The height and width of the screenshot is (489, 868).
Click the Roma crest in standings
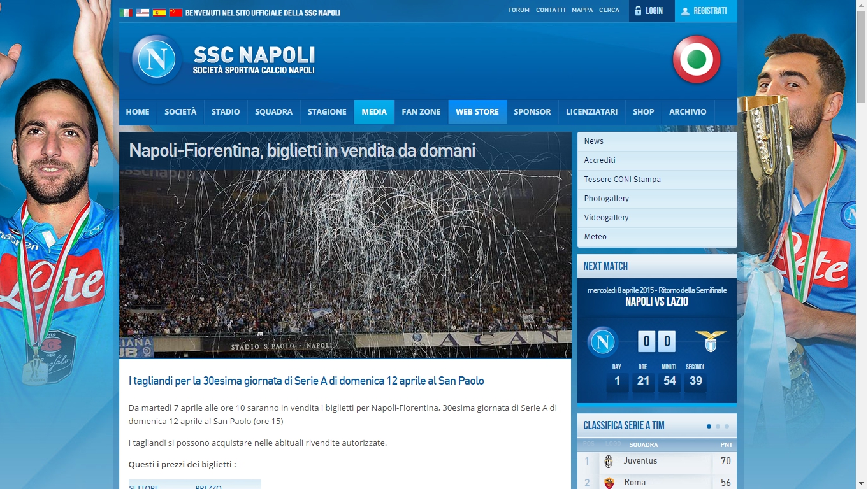[609, 483]
